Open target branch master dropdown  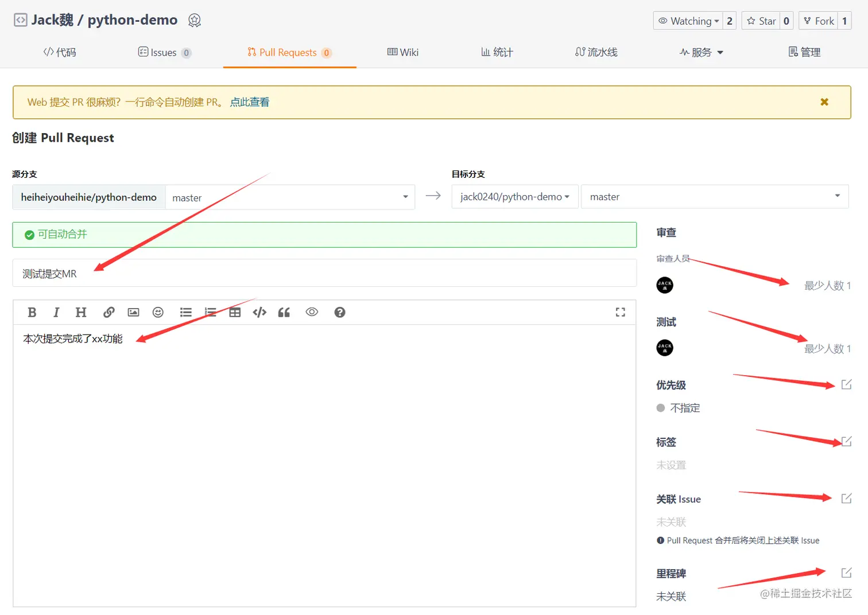715,197
